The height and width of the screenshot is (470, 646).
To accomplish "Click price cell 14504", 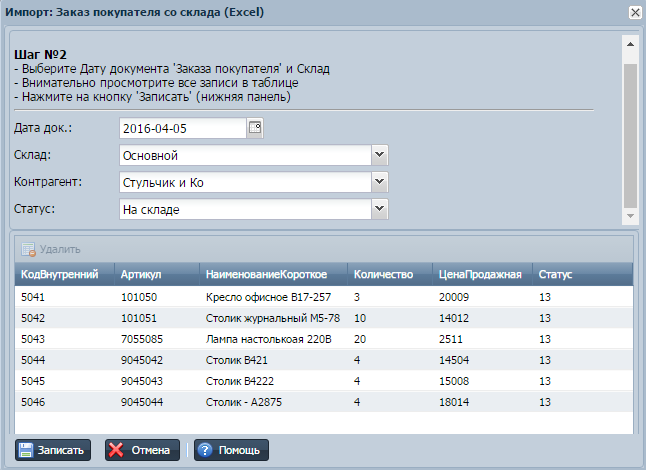I will point(482,360).
